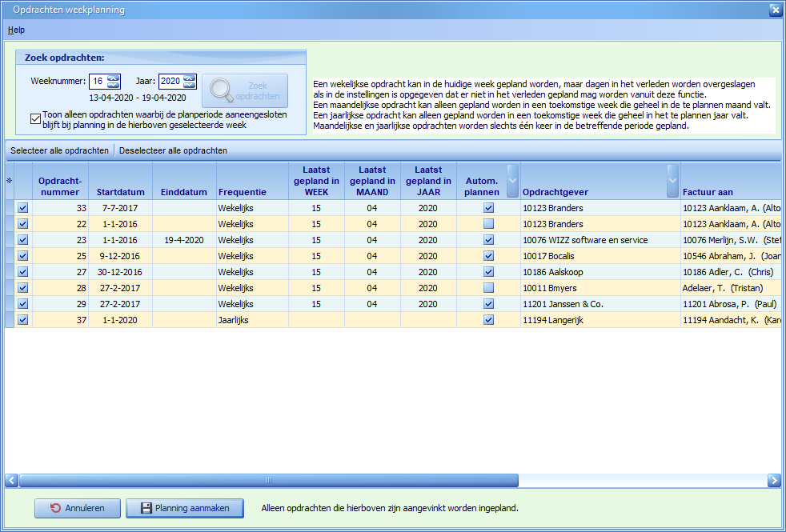Sort by the Frequentie column header

(252, 181)
